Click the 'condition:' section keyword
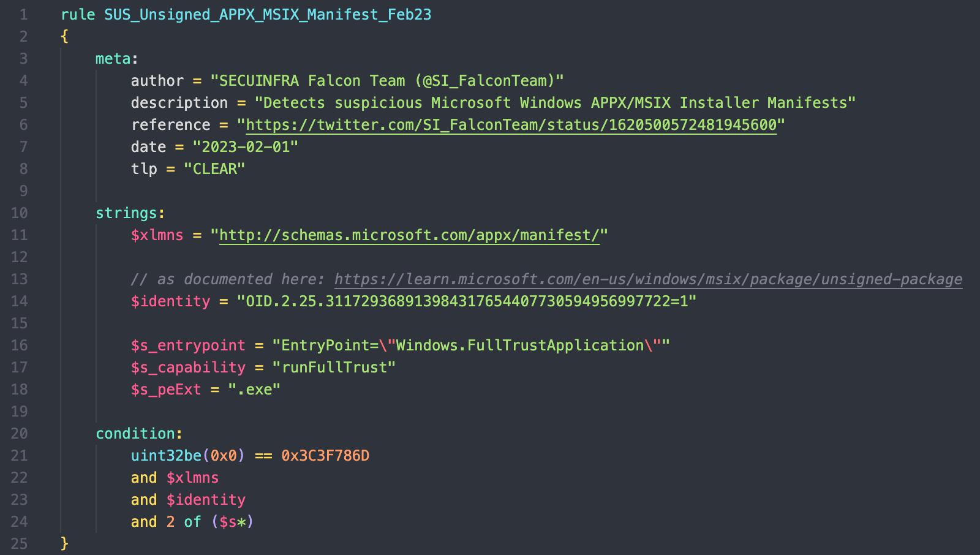The width and height of the screenshot is (980, 555). pyautogui.click(x=139, y=434)
